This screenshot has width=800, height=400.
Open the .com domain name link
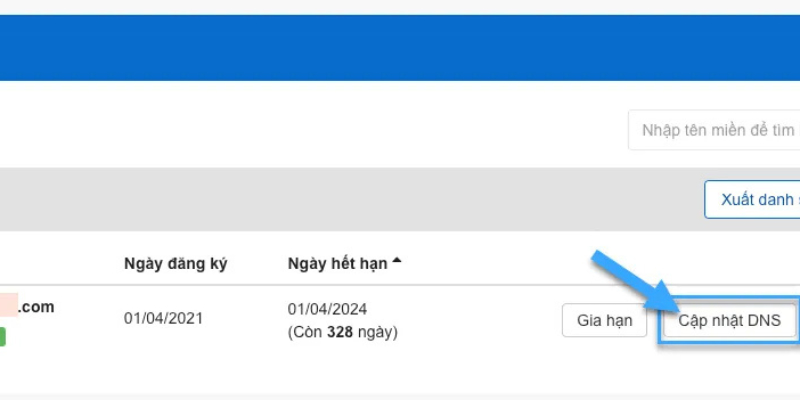tap(36, 307)
